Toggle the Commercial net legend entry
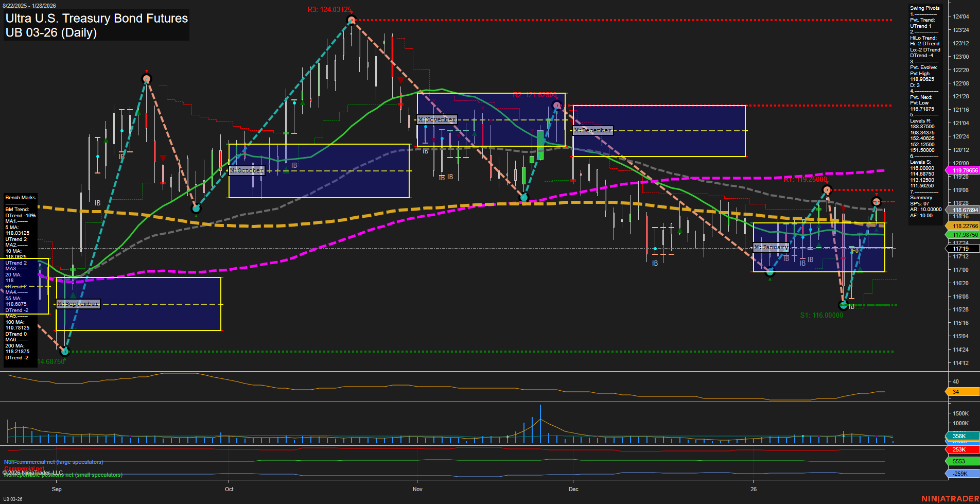Screen dimensions: 980x504 pyautogui.click(x=24, y=468)
